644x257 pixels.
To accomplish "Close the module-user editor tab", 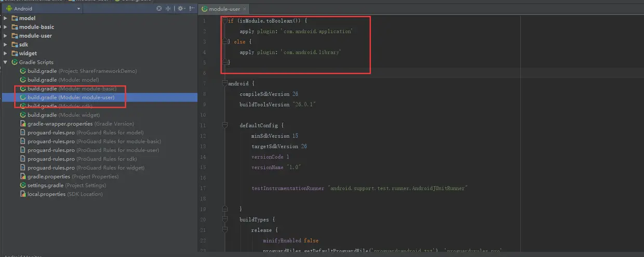I will click(245, 9).
